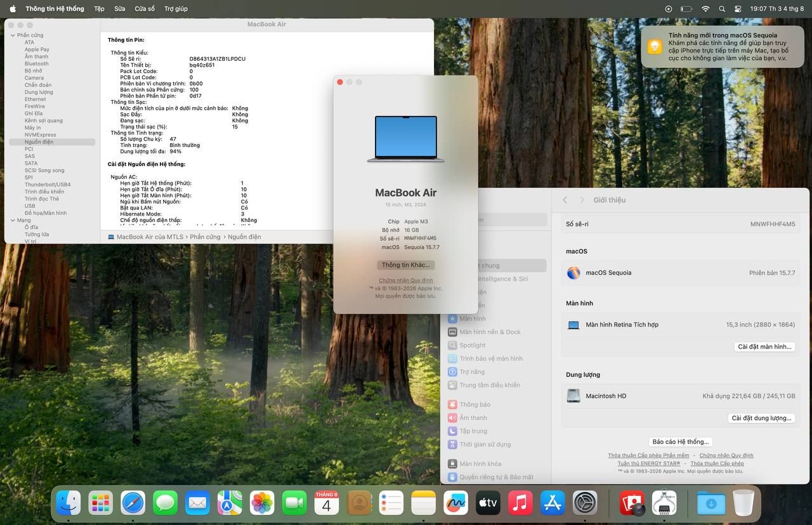Launch Freeform from the Dock
This screenshot has height=525, width=812.
click(x=456, y=503)
